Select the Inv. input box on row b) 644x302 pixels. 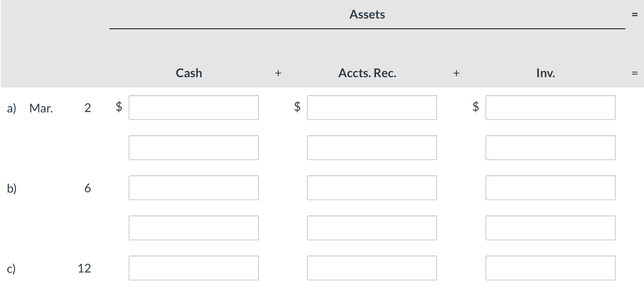pyautogui.click(x=550, y=187)
